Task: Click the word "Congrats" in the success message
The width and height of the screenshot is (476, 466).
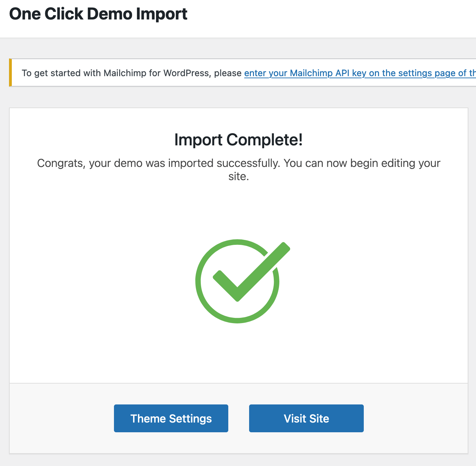Action: pyautogui.click(x=60, y=163)
